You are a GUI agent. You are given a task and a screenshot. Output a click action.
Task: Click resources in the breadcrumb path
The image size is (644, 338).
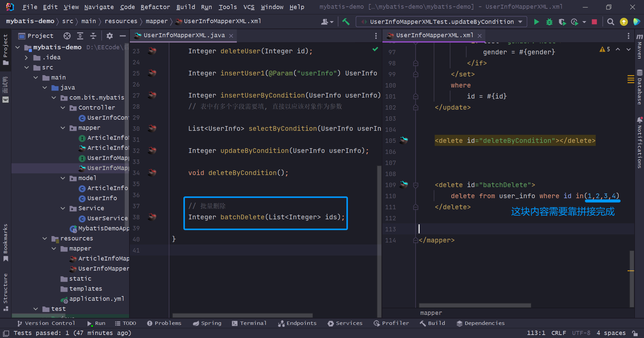(121, 21)
